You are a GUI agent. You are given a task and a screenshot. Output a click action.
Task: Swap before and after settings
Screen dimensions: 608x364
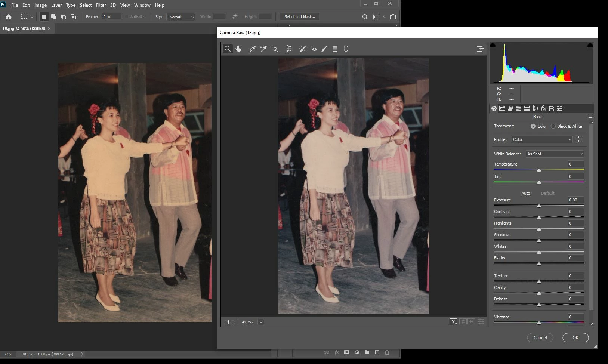[463, 321]
